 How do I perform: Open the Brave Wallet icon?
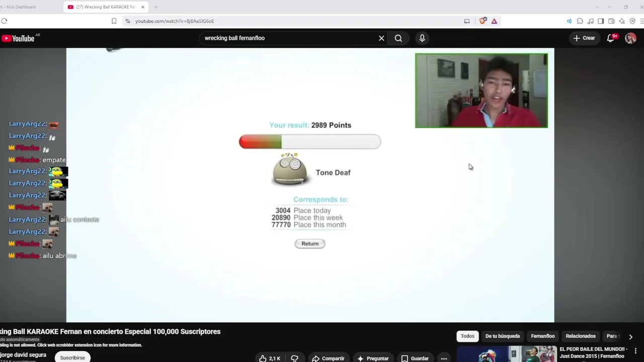(611, 21)
